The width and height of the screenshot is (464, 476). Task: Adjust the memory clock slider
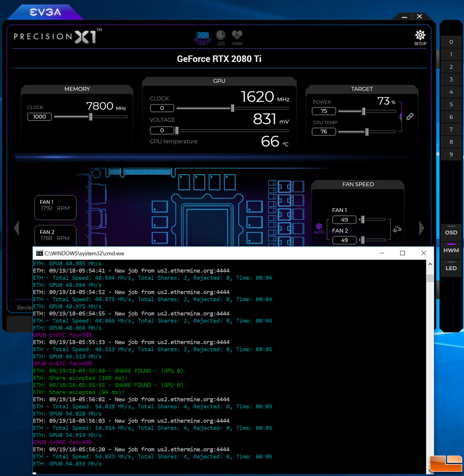tap(91, 117)
